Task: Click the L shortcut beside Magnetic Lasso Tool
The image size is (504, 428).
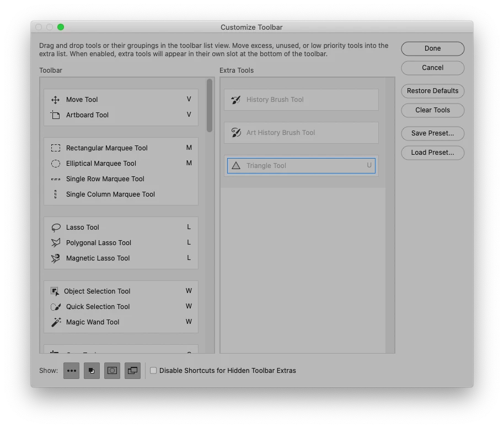Action: point(189,258)
